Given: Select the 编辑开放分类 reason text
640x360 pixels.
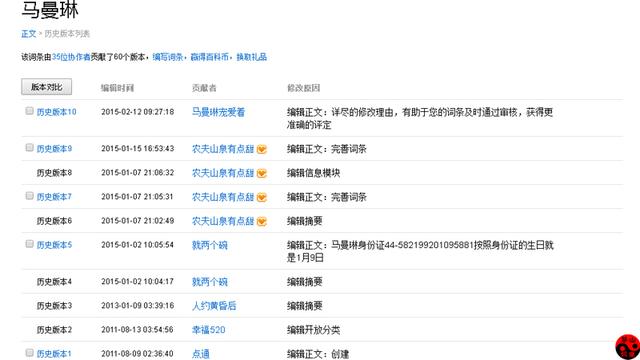Looking at the screenshot, I should 313,330.
